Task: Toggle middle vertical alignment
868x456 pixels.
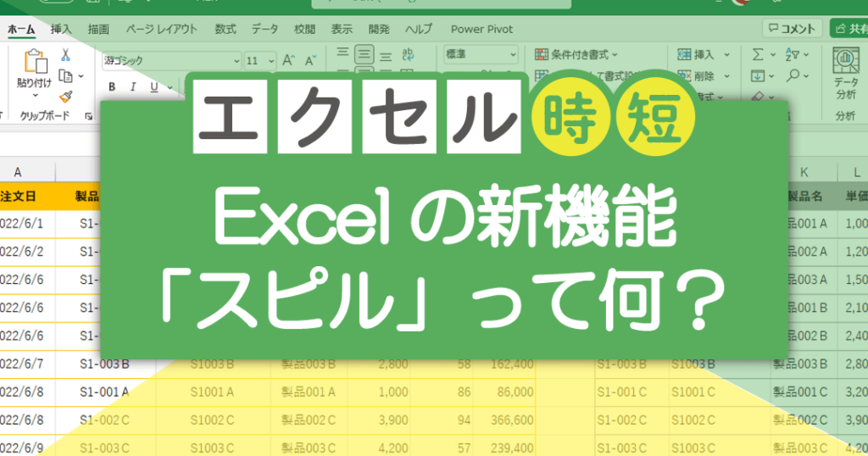Action: 364,54
